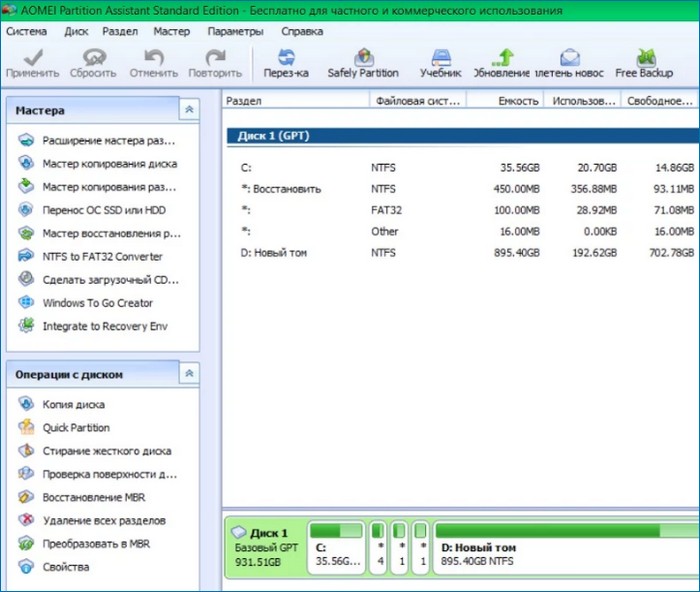Open the Справка menu
Viewport: 700px width, 592px height.
(x=302, y=31)
